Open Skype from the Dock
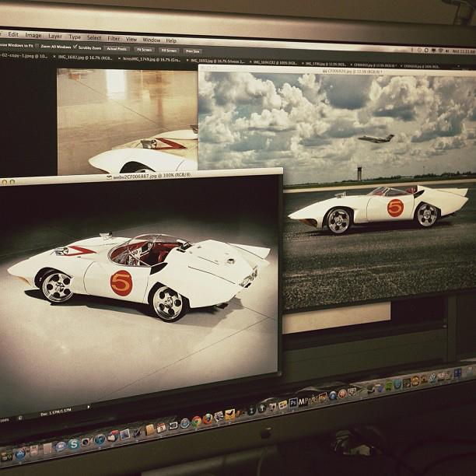Image resolution: width=476 pixels, height=476 pixels. tap(73, 444)
